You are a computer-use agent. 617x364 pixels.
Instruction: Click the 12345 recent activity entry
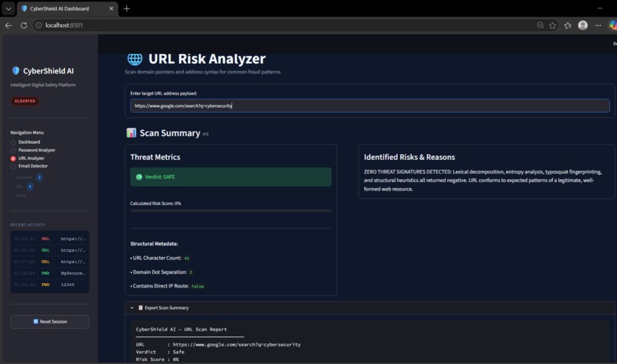(x=50, y=284)
